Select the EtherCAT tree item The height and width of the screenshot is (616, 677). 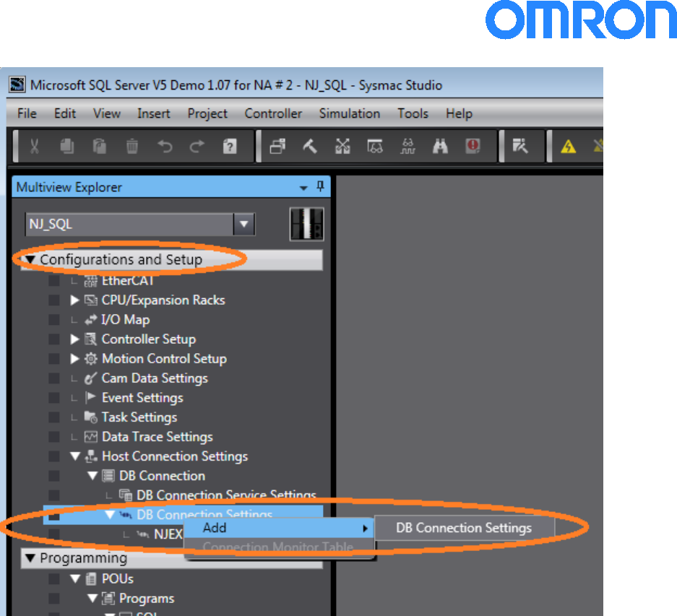point(127,281)
